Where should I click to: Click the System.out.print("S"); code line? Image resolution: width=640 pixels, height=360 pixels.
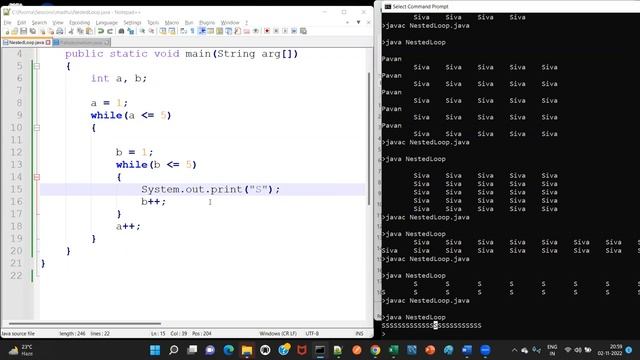pos(211,189)
